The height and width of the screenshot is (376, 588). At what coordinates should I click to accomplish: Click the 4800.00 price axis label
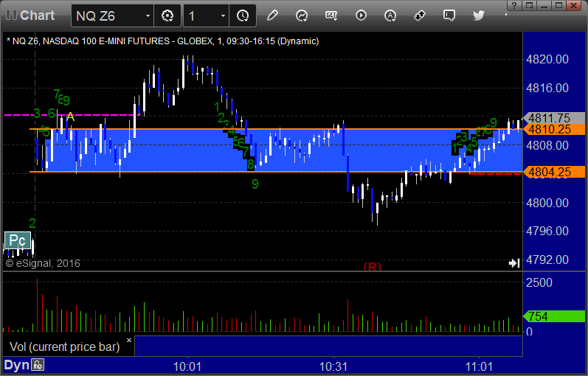click(x=547, y=203)
